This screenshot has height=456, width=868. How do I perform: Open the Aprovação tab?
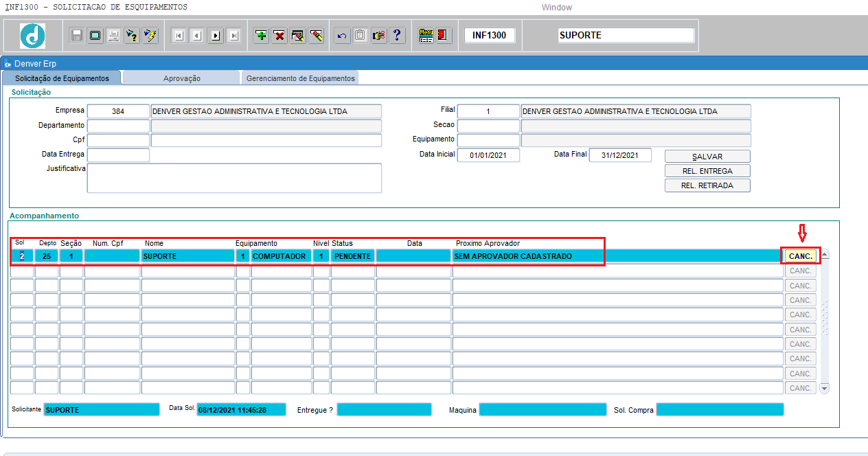point(182,78)
